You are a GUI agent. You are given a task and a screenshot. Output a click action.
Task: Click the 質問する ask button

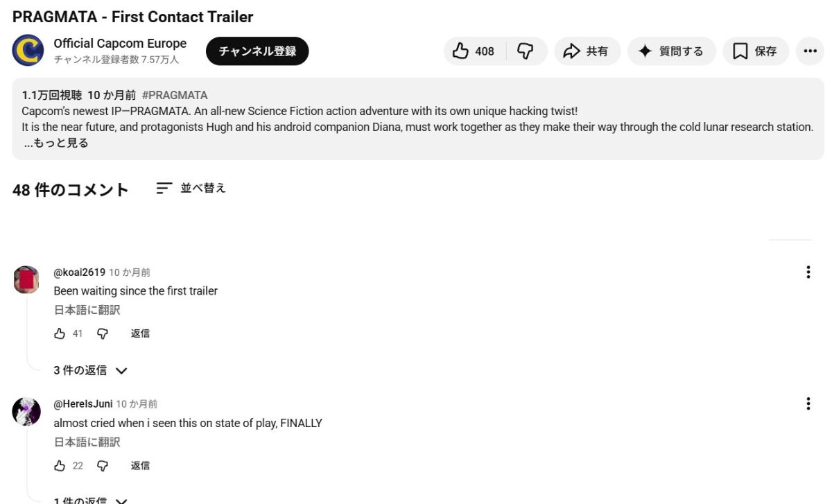(671, 51)
